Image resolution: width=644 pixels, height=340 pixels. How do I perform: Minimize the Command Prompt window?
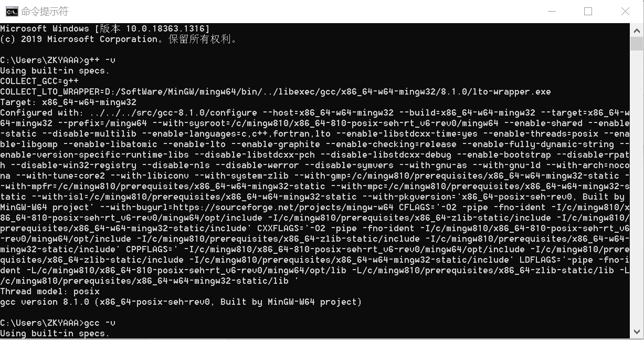[552, 11]
